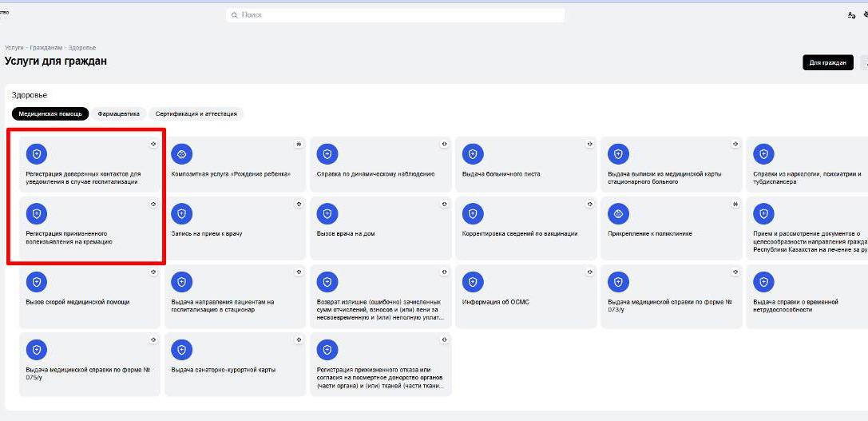The image size is (868, 421).
Task: Open Вызов врача на дом title
Action: tap(346, 234)
